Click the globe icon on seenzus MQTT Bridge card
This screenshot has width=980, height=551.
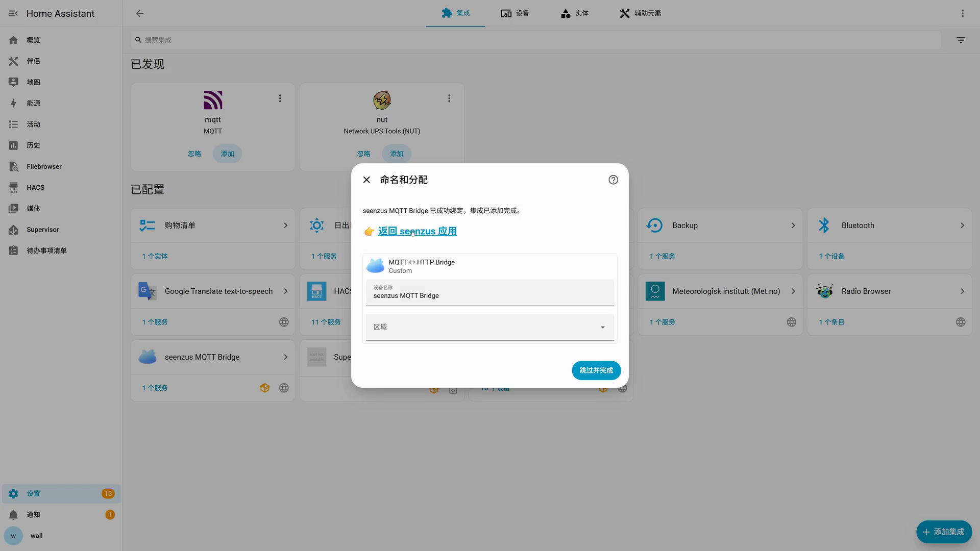(284, 388)
